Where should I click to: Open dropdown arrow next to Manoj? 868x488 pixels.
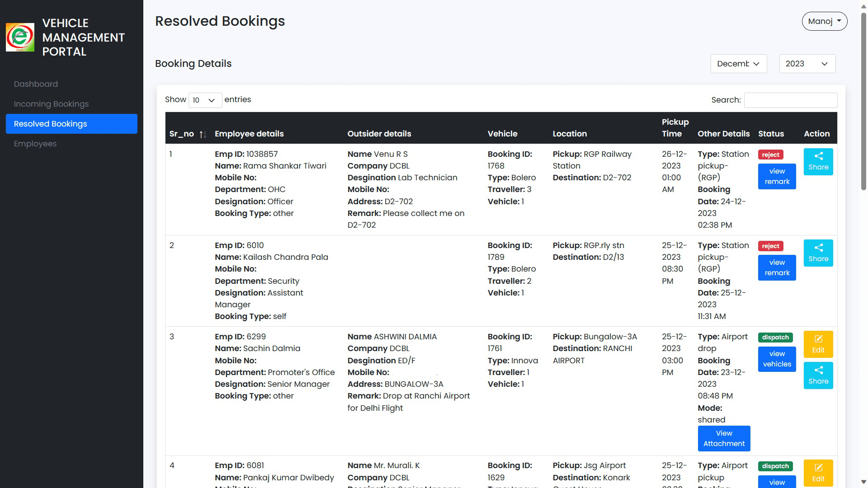pyautogui.click(x=839, y=21)
